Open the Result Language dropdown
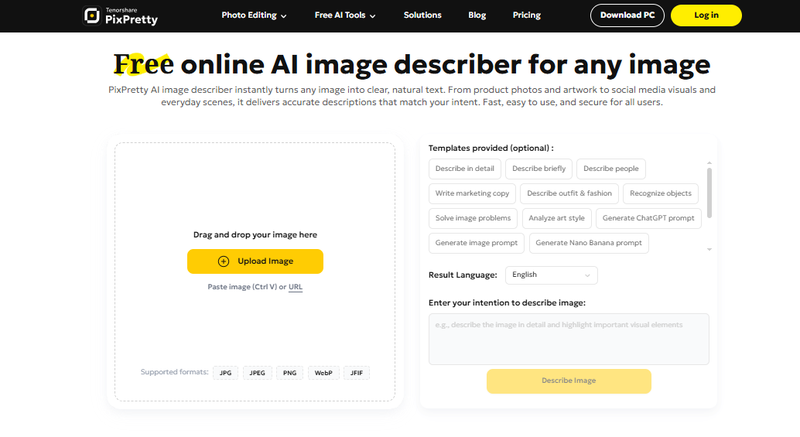The width and height of the screenshot is (800, 437). (x=551, y=274)
